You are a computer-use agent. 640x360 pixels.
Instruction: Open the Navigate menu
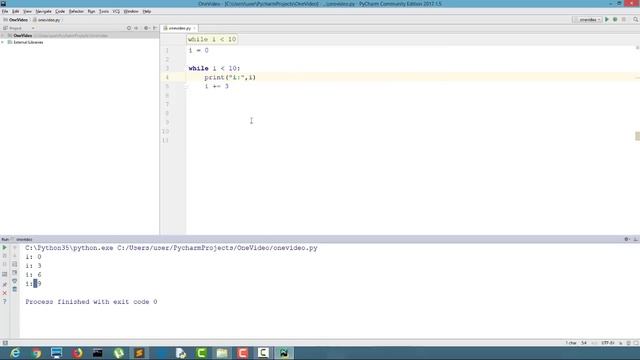[x=43, y=11]
